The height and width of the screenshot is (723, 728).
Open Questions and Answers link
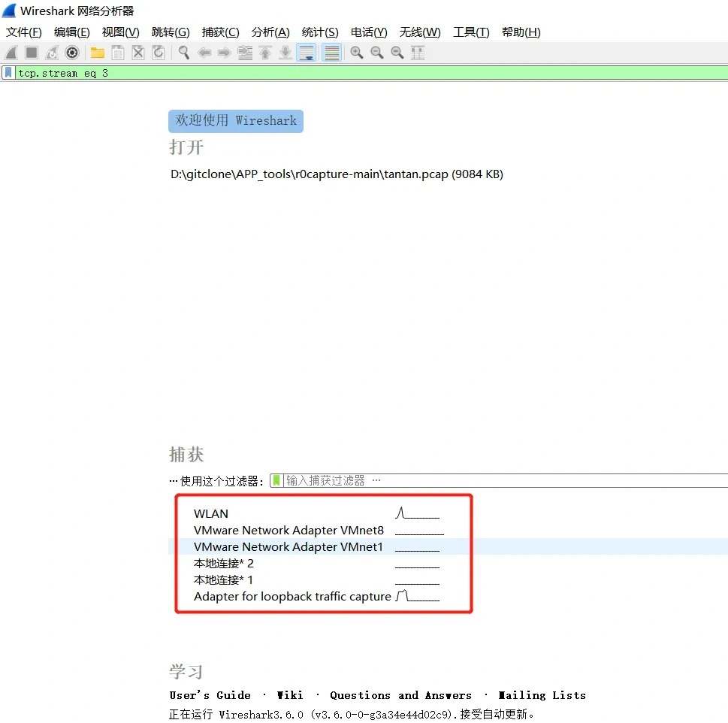(x=400, y=695)
